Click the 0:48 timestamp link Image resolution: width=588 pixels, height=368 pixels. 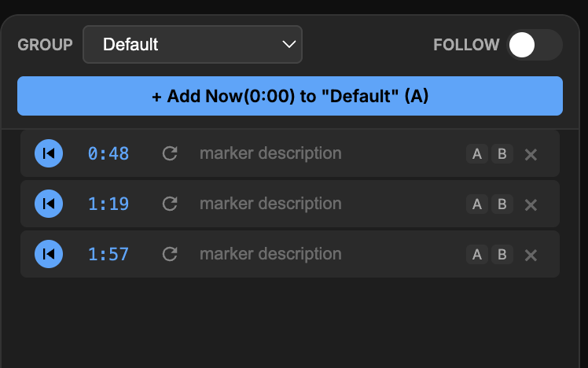[108, 153]
